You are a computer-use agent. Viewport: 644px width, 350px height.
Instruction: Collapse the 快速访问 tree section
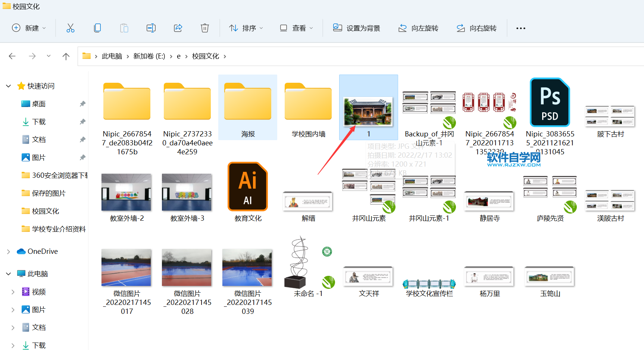9,86
